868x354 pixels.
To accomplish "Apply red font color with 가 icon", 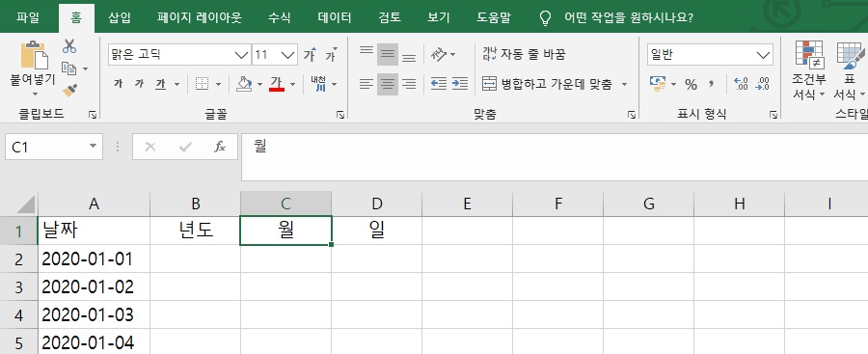I will (x=277, y=84).
